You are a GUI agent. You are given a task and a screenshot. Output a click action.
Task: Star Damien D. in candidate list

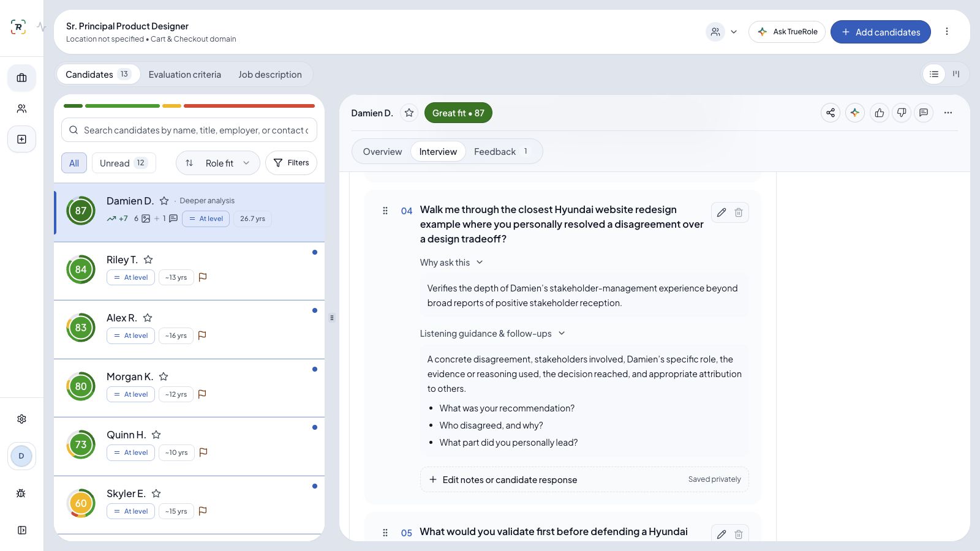(x=164, y=201)
